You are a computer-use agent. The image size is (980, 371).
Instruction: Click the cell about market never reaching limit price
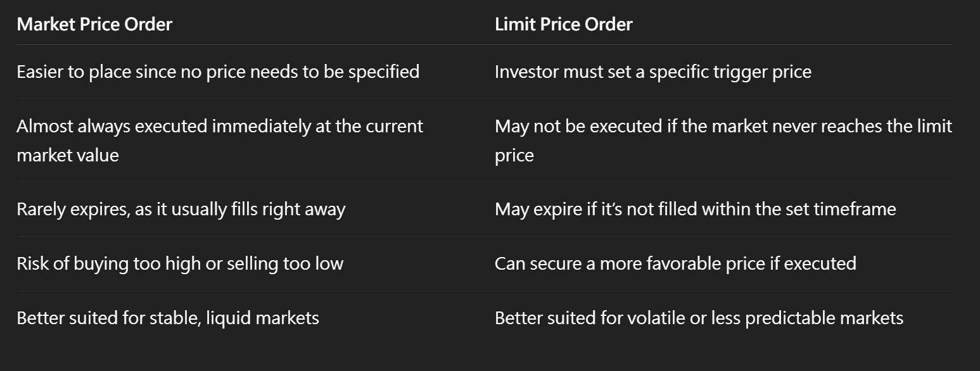(x=723, y=141)
